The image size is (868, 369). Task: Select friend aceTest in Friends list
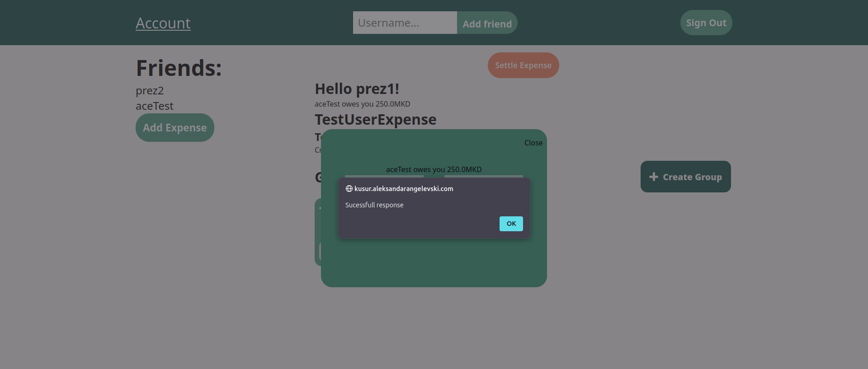tap(155, 106)
